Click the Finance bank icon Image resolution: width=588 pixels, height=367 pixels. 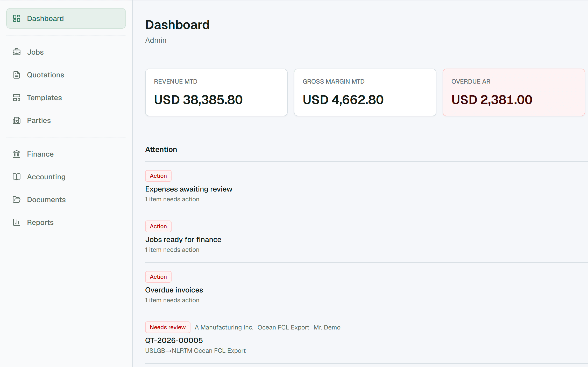[17, 154]
